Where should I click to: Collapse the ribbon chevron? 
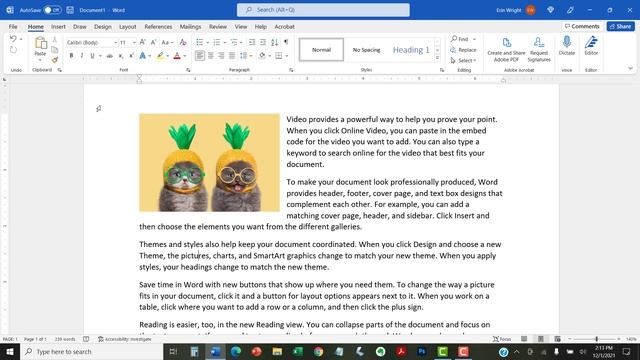(630, 69)
